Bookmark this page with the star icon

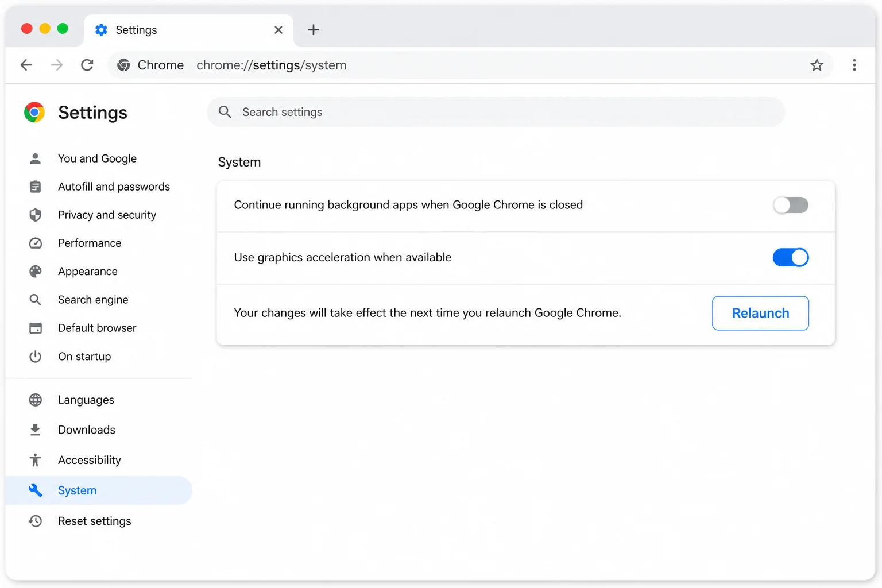coord(817,65)
